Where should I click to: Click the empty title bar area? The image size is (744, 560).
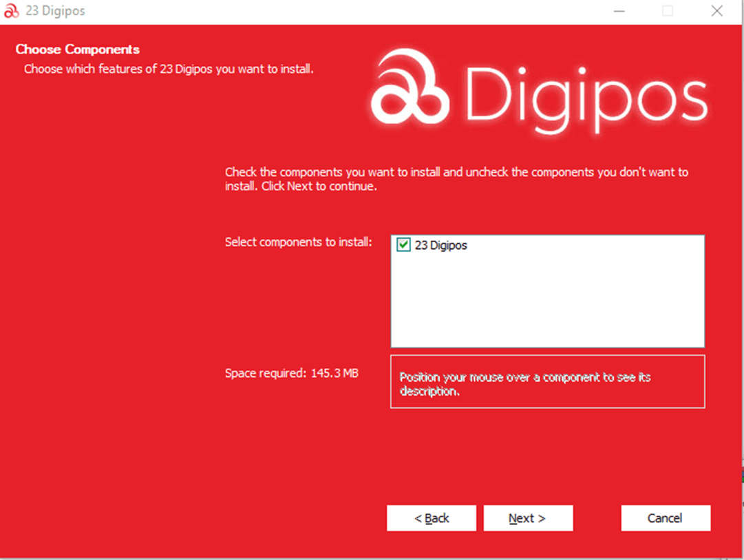[x=344, y=12]
